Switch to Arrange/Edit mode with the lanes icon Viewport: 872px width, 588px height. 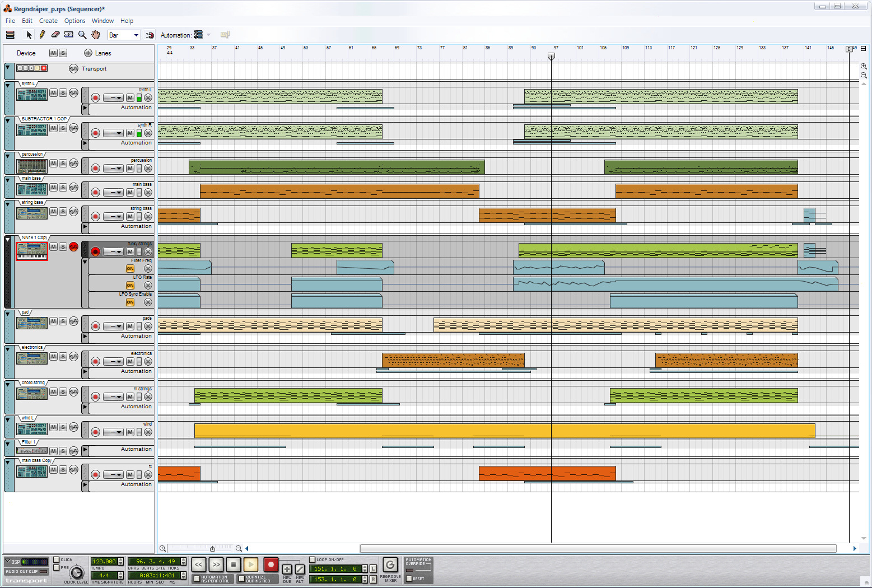coord(10,35)
